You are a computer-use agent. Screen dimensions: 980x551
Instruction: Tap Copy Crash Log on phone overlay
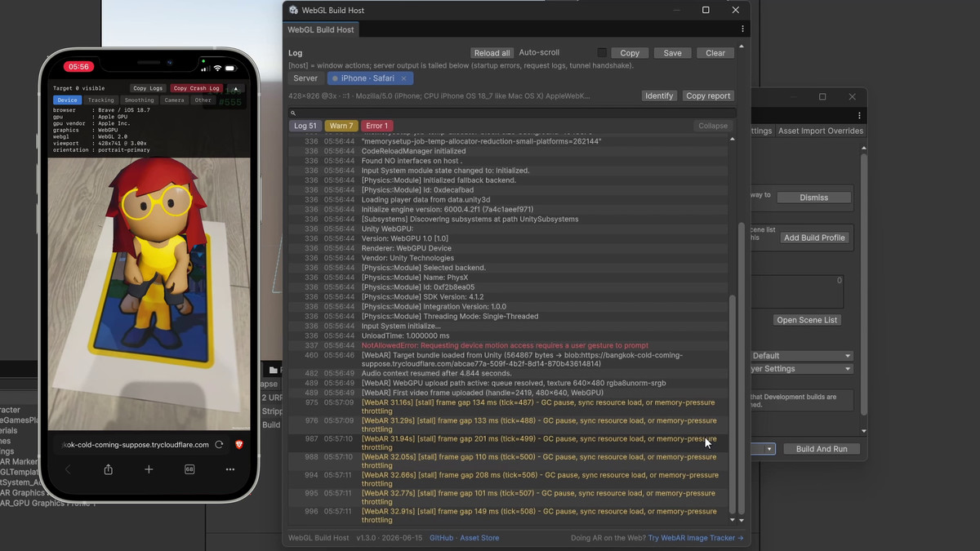[196, 88]
